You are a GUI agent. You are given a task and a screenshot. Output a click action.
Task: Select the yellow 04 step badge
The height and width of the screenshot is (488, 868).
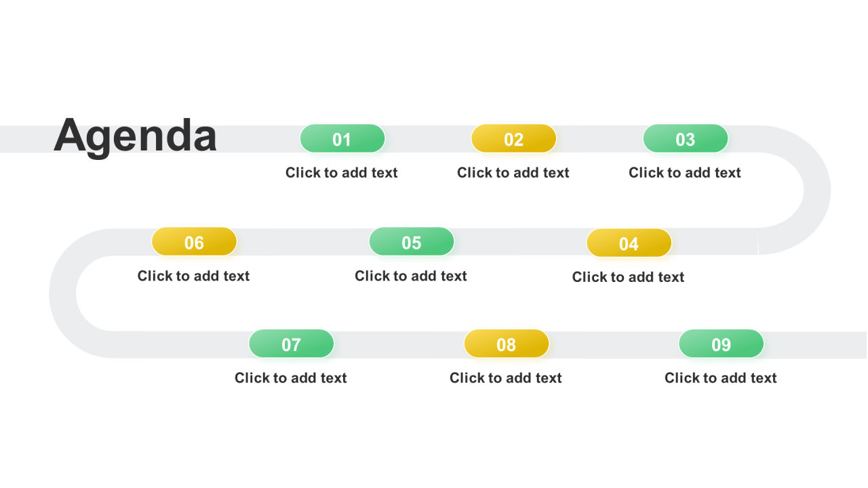629,243
